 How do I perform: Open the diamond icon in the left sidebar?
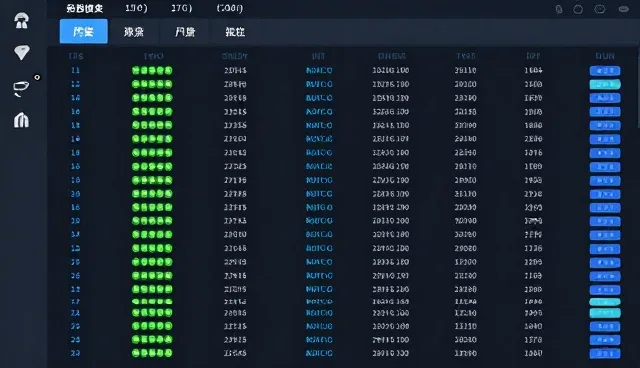22,52
